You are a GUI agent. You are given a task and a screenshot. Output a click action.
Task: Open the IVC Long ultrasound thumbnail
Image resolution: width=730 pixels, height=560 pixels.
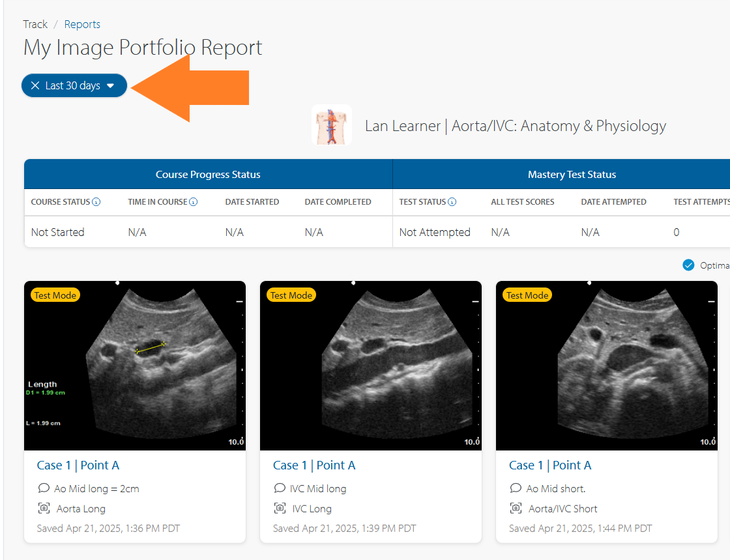371,366
